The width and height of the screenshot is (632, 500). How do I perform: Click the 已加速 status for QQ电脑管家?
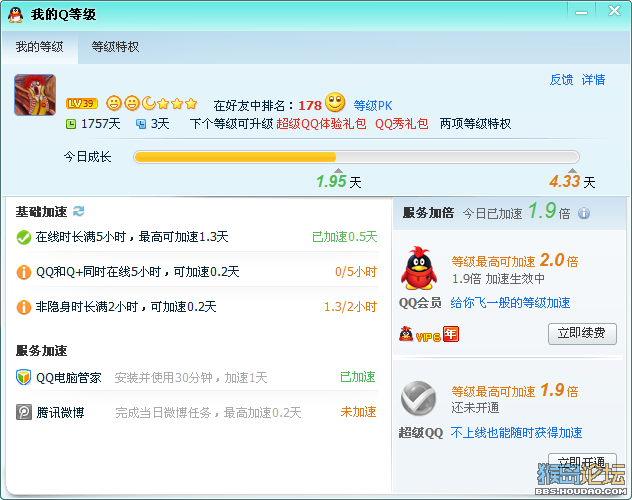tap(358, 377)
